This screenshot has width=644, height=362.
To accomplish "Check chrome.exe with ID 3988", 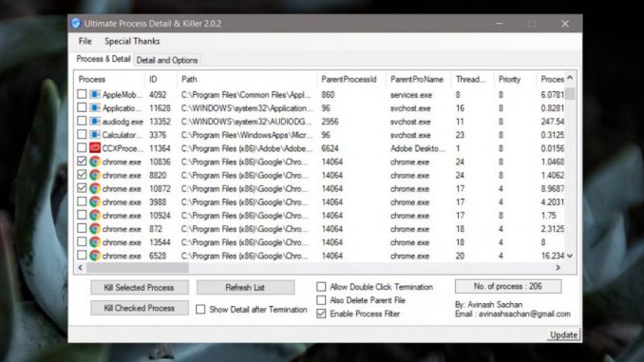I will point(82,201).
